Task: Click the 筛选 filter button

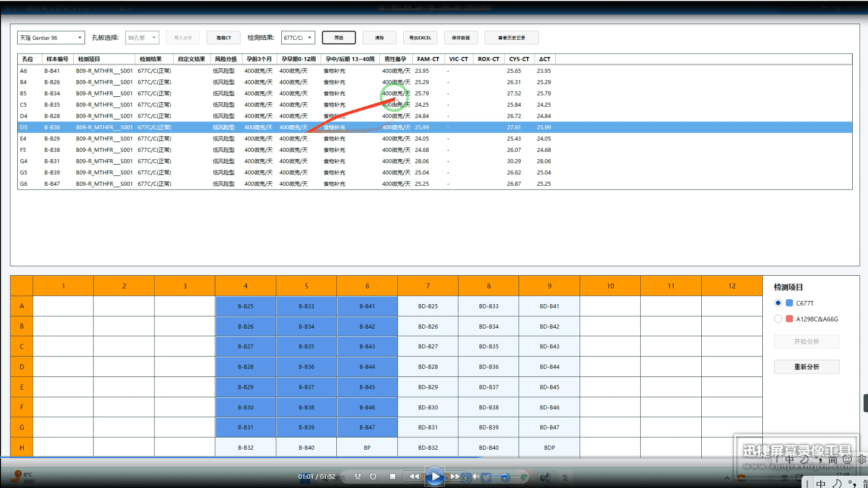Action: point(339,38)
